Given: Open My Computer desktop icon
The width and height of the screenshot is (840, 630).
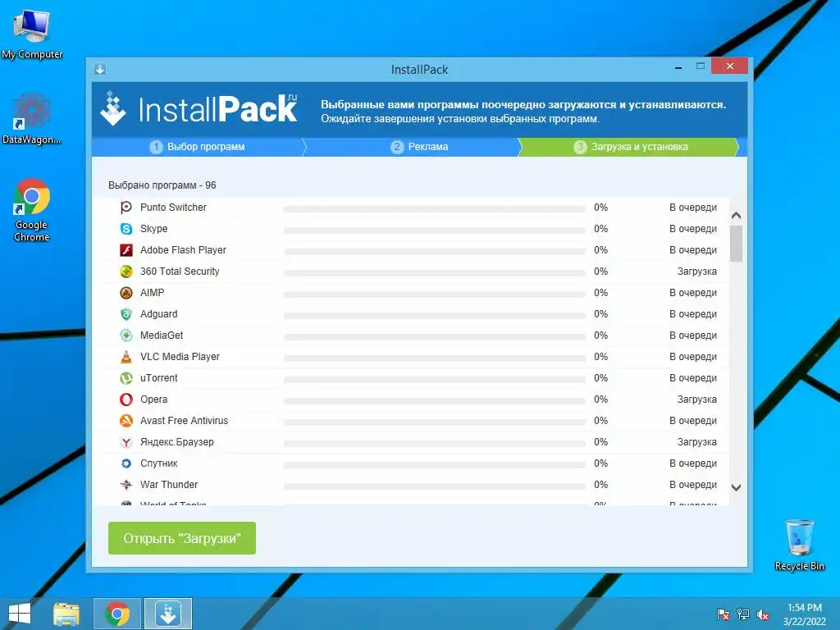Looking at the screenshot, I should click(x=32, y=34).
